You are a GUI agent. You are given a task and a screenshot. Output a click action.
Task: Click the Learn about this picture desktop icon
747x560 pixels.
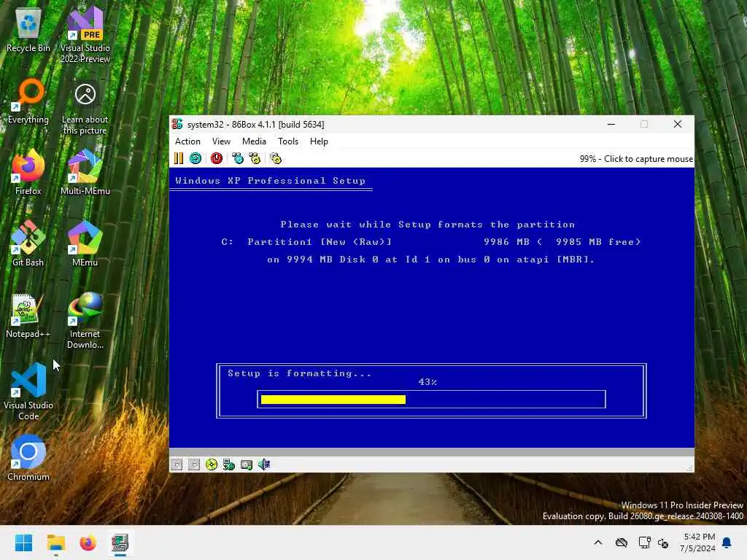[85, 109]
